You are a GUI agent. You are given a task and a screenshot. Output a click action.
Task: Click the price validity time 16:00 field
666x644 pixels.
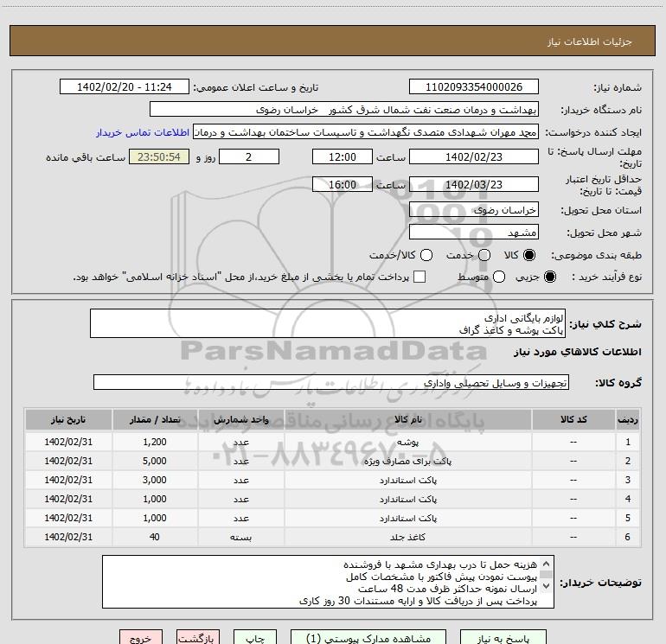click(x=343, y=184)
